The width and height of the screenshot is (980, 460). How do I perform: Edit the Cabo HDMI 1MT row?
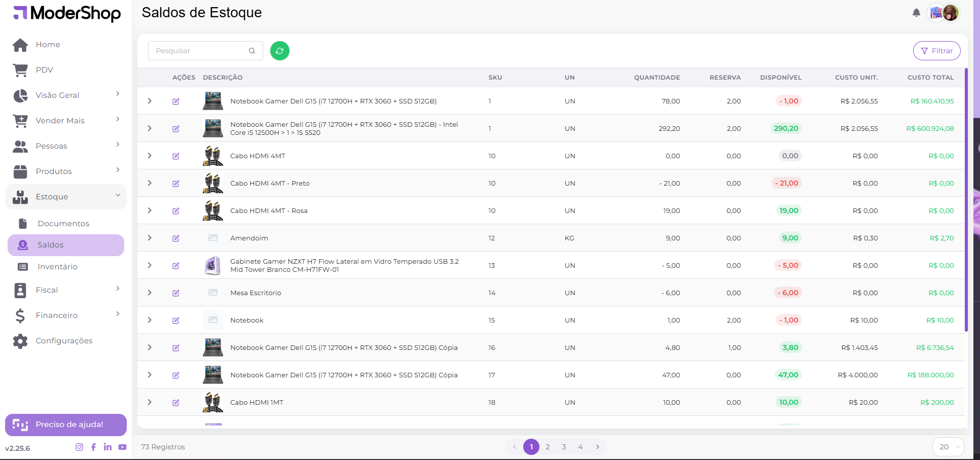point(176,403)
